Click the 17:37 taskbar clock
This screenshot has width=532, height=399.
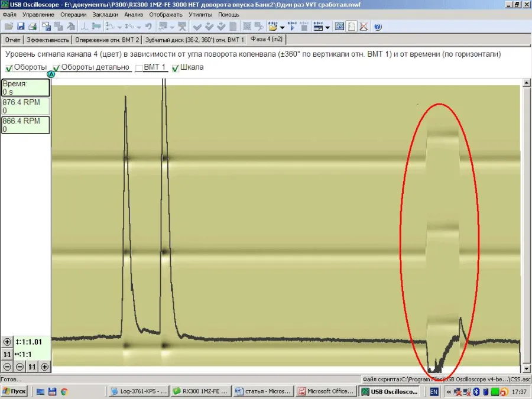(x=519, y=391)
